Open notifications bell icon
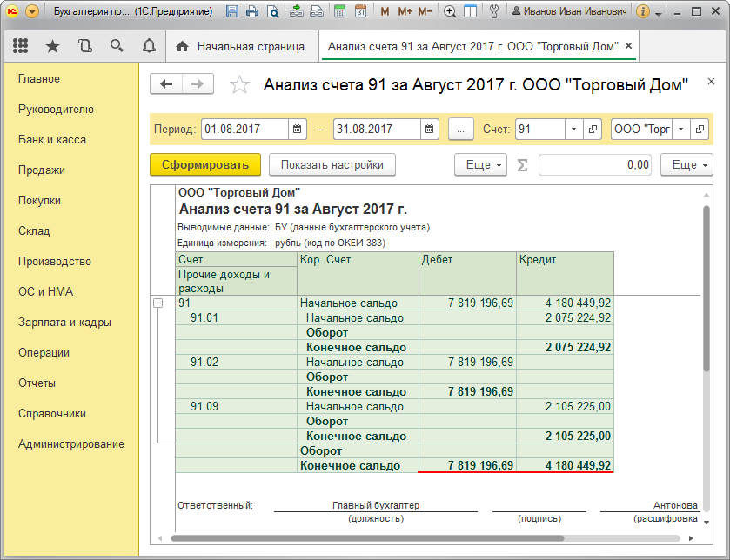Viewport: 730px width, 560px height. 149,45
